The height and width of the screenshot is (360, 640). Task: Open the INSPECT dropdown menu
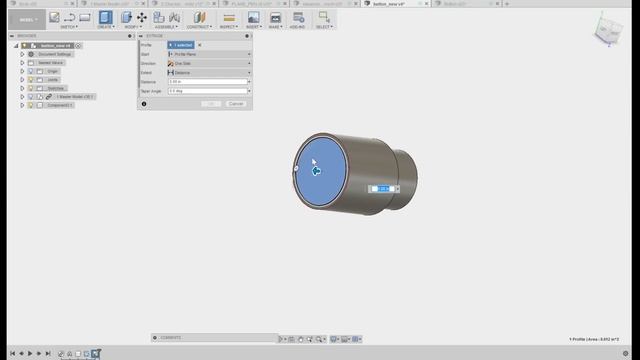229,27
